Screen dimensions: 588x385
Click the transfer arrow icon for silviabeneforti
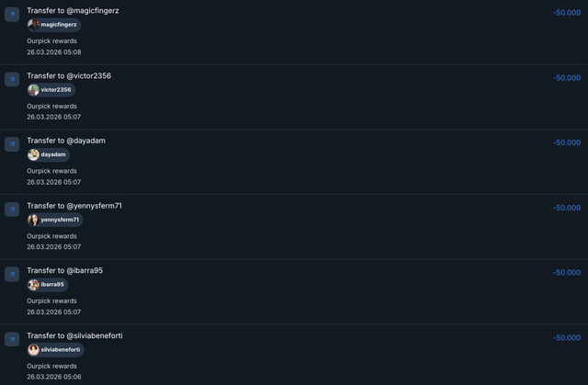coord(12,339)
